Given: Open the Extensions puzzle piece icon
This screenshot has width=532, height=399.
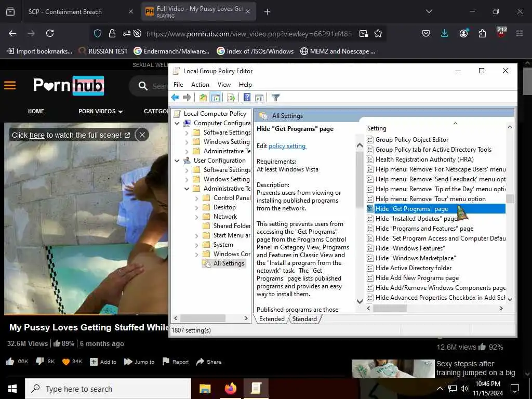Looking at the screenshot, I should pos(482,33).
